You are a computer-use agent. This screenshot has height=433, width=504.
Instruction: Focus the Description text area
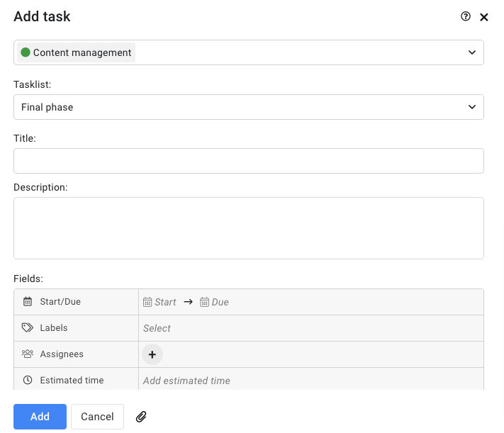tap(249, 228)
